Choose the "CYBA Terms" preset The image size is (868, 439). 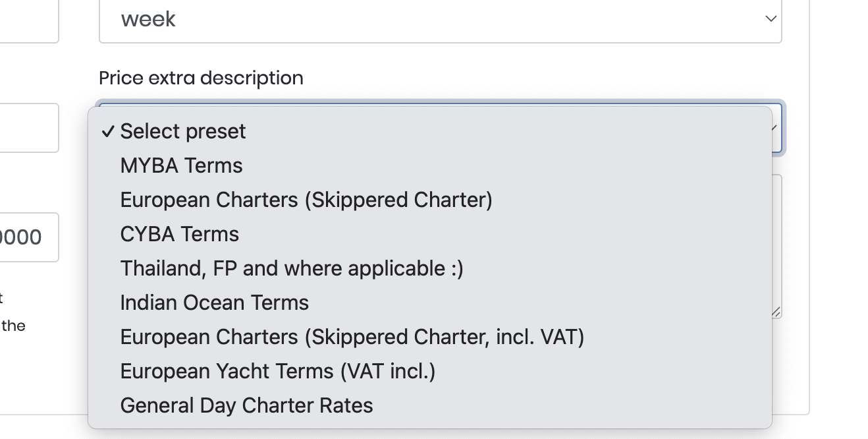[x=179, y=234]
